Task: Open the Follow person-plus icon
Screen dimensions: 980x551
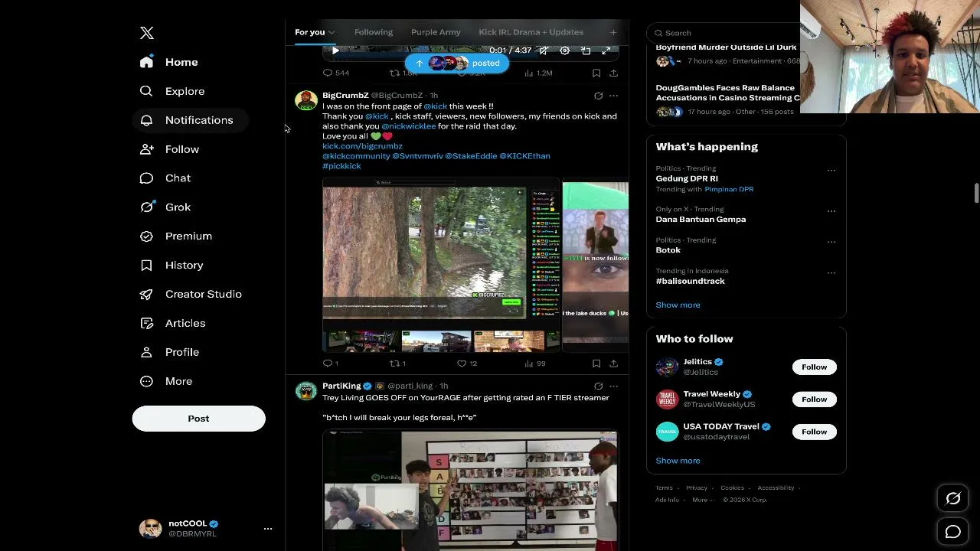Action: coord(146,149)
